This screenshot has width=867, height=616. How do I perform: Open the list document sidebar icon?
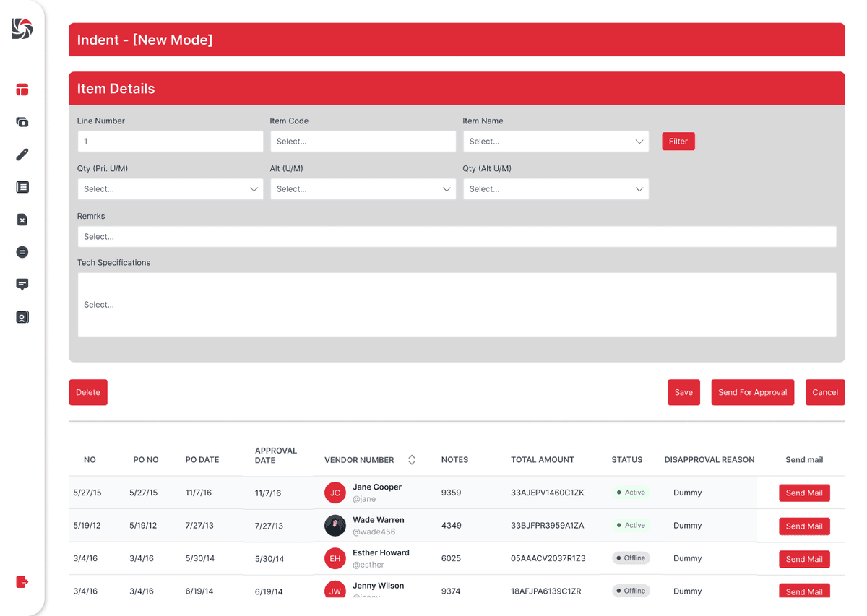tap(22, 187)
